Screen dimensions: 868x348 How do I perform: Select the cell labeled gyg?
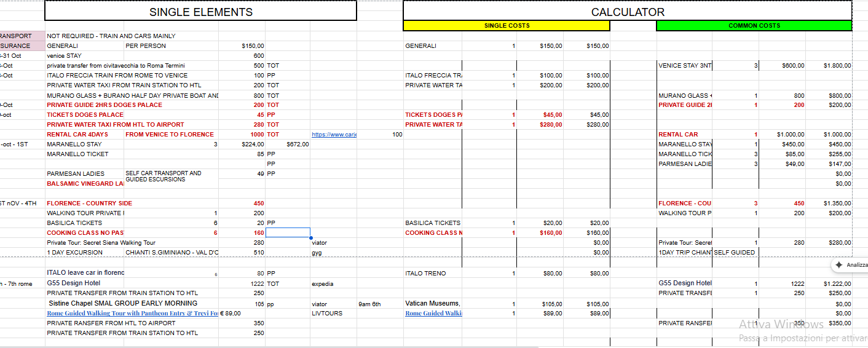pos(317,253)
